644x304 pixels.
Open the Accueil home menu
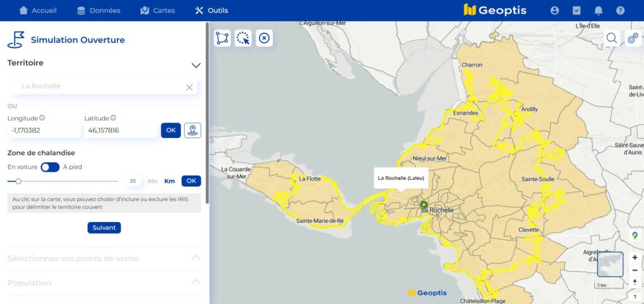(38, 10)
